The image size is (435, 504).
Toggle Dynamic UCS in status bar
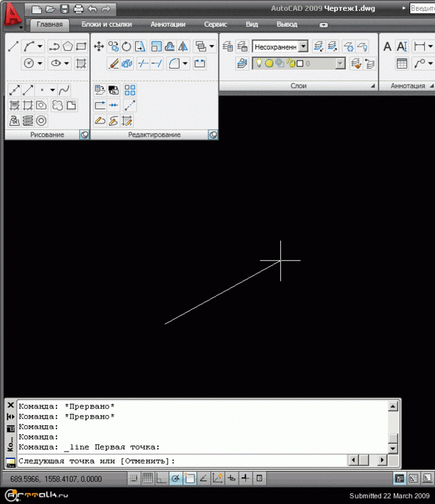pyautogui.click(x=218, y=478)
